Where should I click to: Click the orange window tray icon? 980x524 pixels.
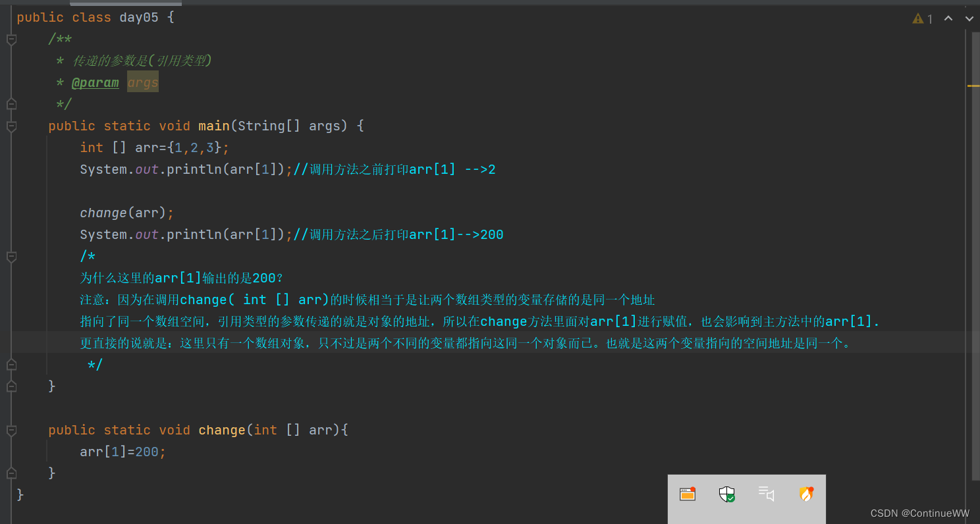coord(688,494)
